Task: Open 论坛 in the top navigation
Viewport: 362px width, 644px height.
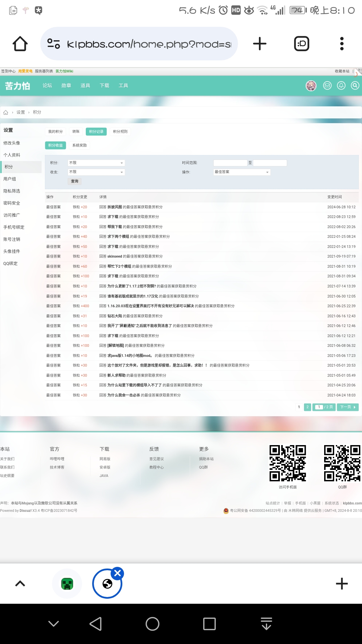Action: pos(47,86)
